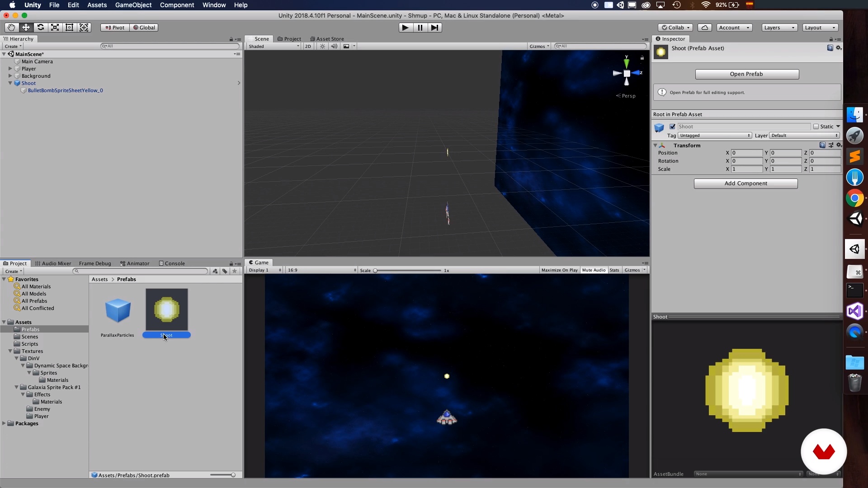
Task: Click Favorites star in Project toolbar
Action: (234, 271)
